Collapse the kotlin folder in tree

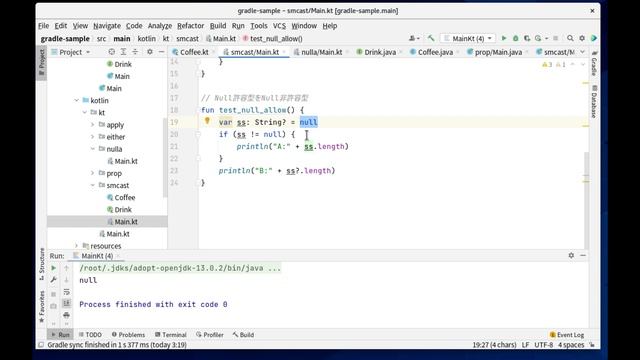click(76, 100)
